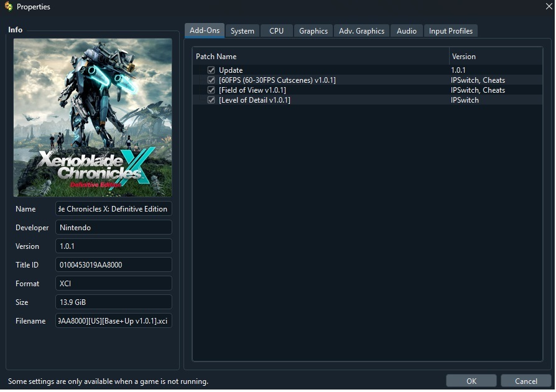Go to the Audio tab
The width and height of the screenshot is (556, 392).
point(406,31)
